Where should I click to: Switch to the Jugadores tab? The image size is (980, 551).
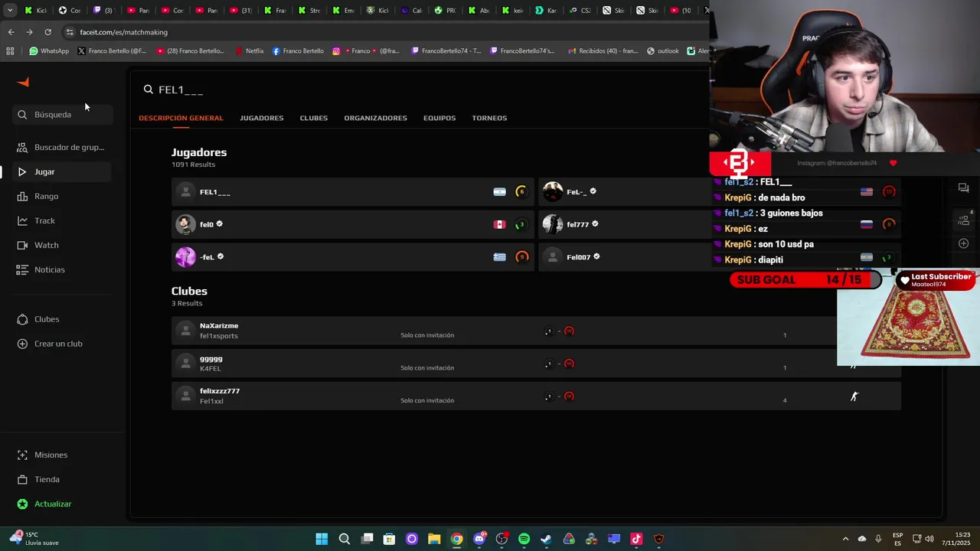coord(261,118)
